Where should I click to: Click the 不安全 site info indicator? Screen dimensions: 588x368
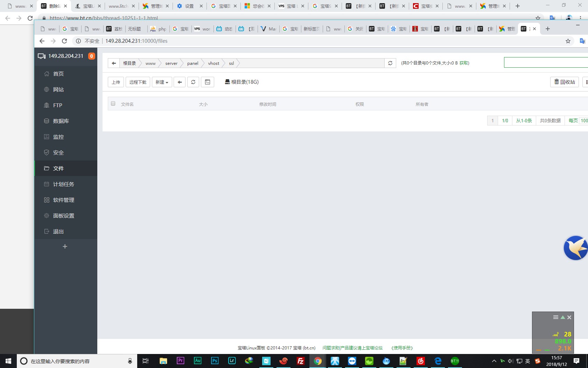pos(88,41)
